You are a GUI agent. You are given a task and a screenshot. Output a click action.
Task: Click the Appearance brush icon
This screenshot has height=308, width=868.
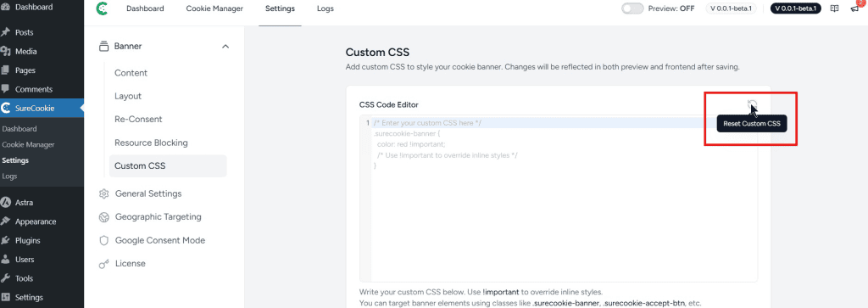(x=6, y=221)
